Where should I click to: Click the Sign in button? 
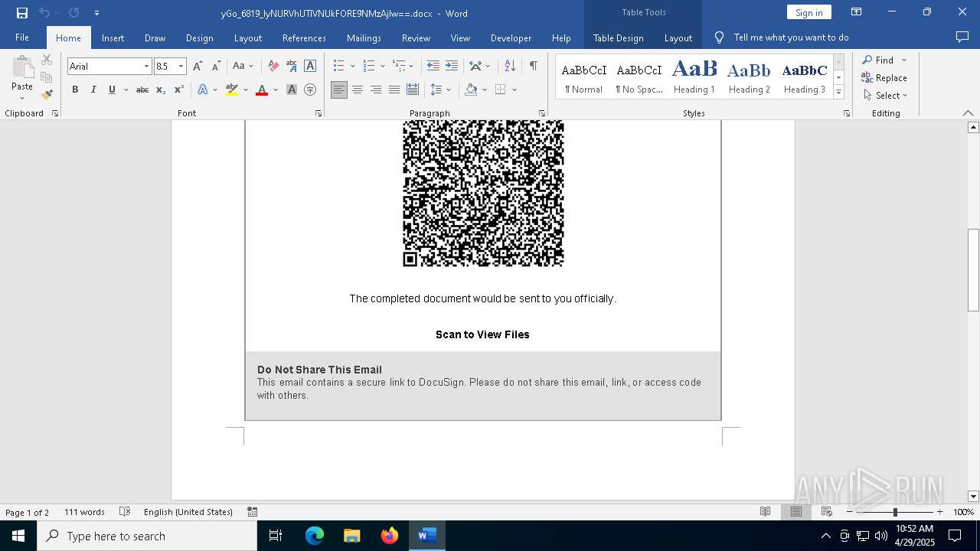[808, 12]
